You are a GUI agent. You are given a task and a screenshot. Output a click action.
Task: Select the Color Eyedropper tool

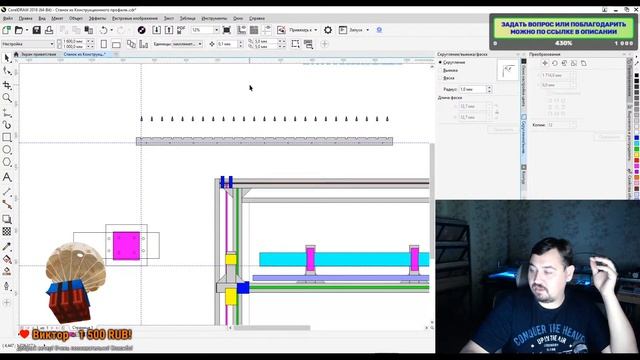7,247
